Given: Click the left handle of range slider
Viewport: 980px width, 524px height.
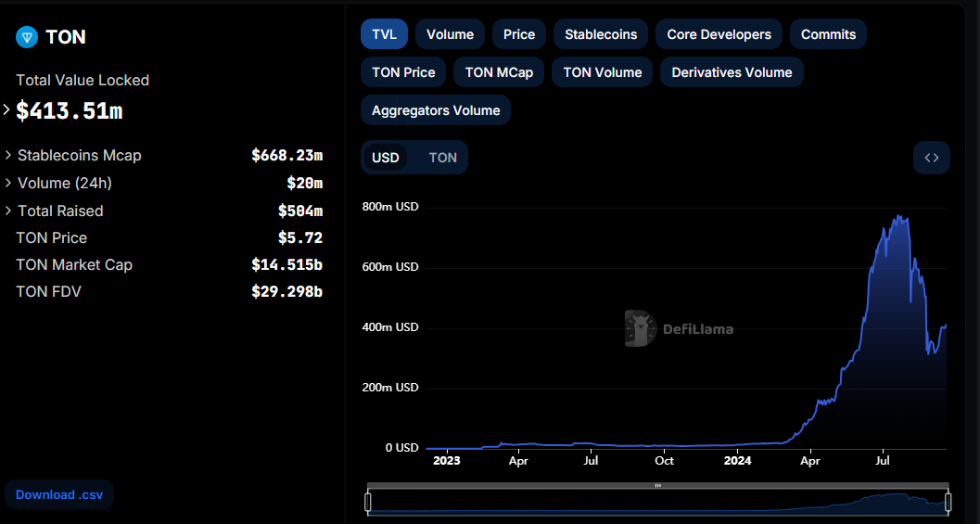Looking at the screenshot, I should [x=367, y=502].
